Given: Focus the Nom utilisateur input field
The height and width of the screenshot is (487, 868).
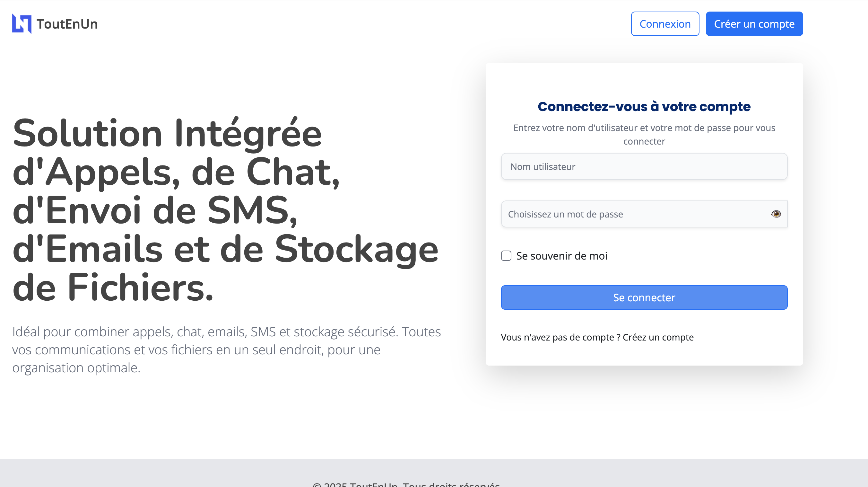Looking at the screenshot, I should [x=644, y=167].
